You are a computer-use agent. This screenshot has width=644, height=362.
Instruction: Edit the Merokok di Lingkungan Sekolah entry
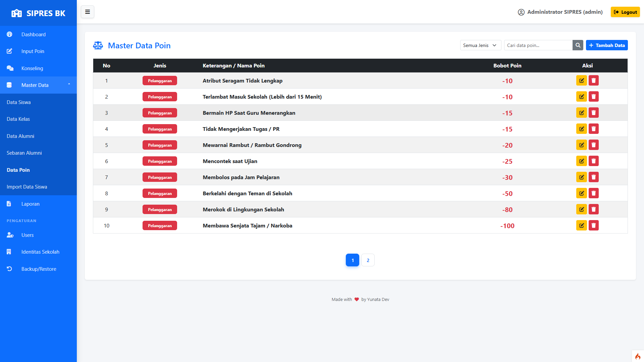tap(581, 209)
